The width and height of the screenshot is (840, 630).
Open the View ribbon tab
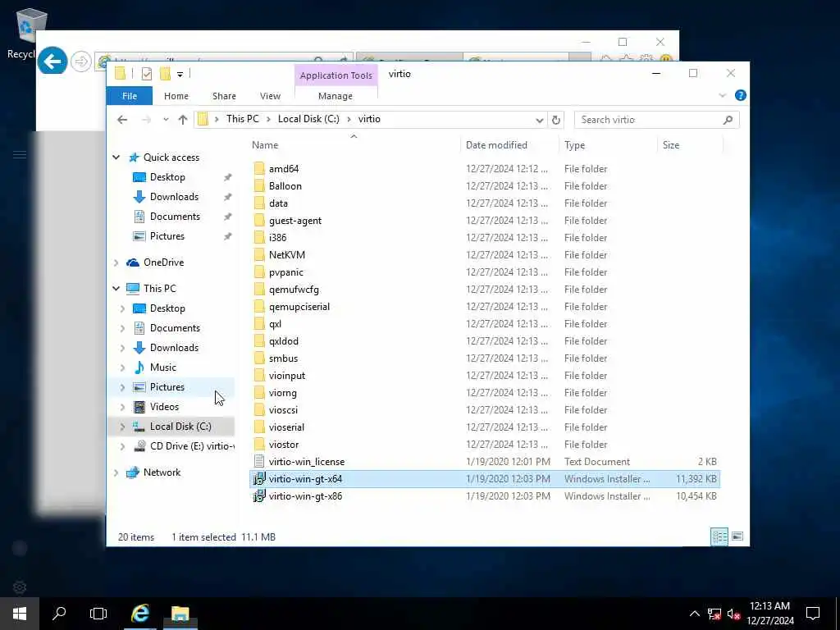point(270,96)
